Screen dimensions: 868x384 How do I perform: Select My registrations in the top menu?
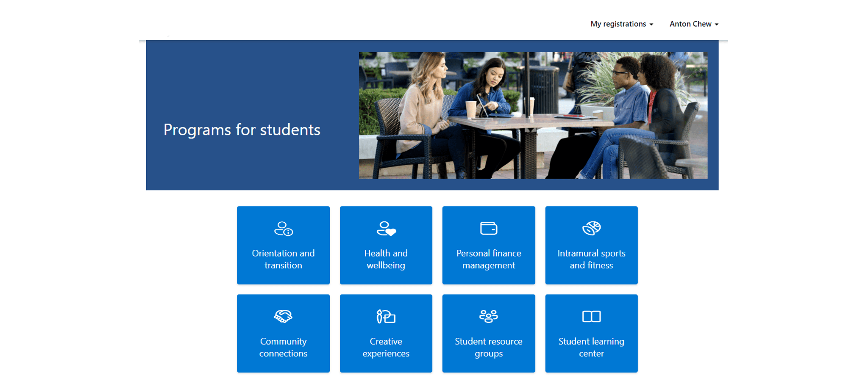pos(618,24)
